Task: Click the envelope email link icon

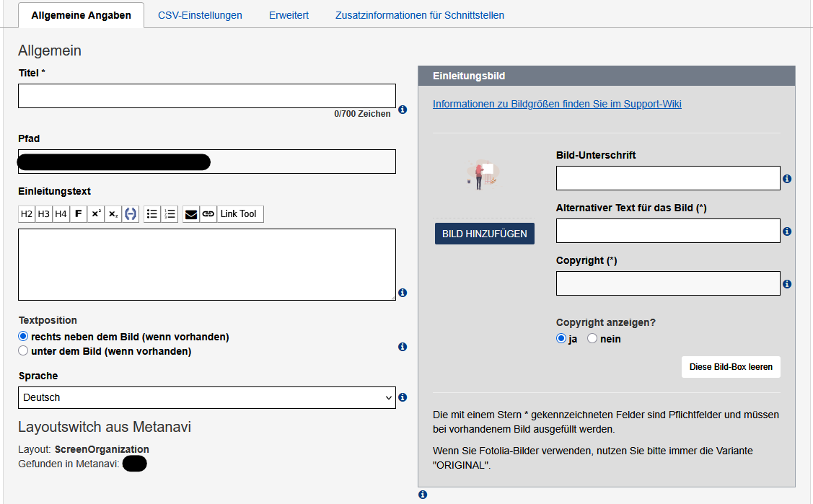Action: tap(191, 214)
